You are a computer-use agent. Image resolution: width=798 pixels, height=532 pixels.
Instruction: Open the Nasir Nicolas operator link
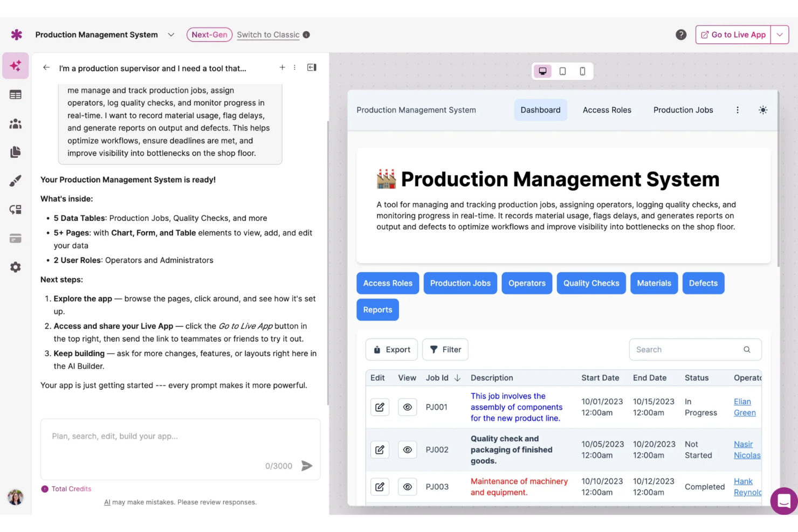click(747, 450)
